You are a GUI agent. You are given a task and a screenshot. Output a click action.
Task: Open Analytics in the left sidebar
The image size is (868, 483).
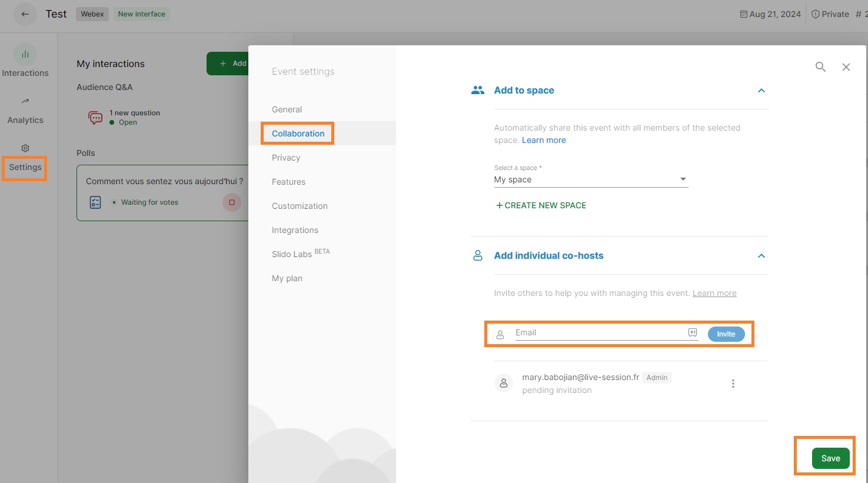point(25,111)
